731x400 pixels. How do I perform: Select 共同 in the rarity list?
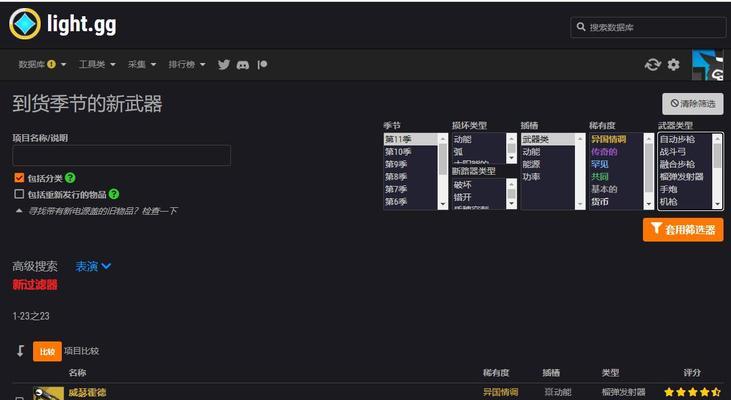coord(616,177)
